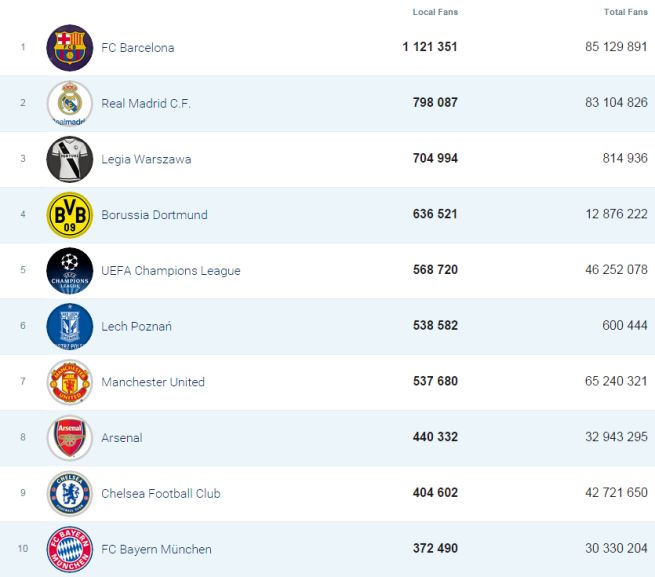The width and height of the screenshot is (655, 577).
Task: Click the Borussia Dortmund BVB logo
Action: [x=69, y=215]
